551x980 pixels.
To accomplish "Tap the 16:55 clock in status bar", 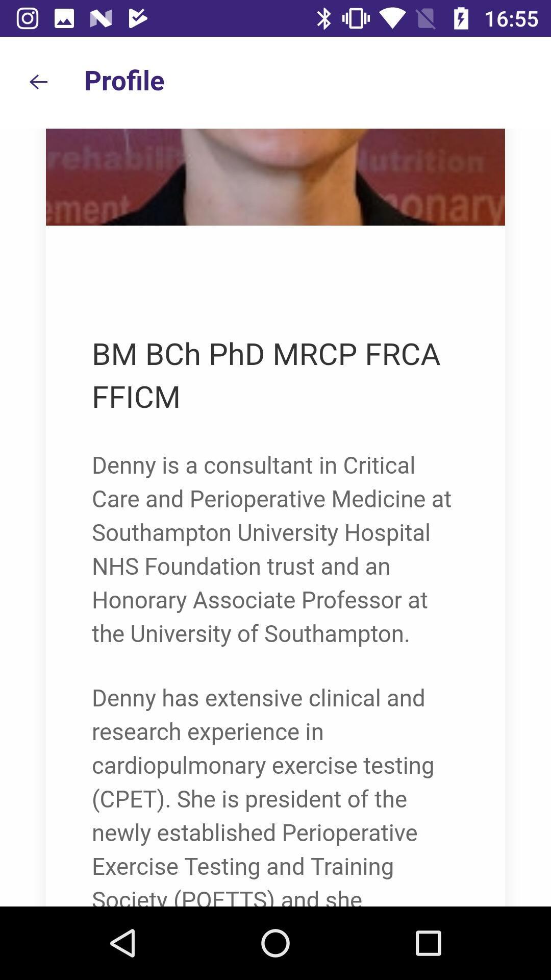I will (511, 19).
